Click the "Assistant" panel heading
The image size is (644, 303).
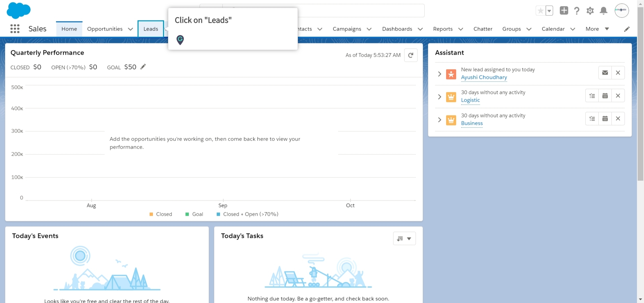pos(449,53)
